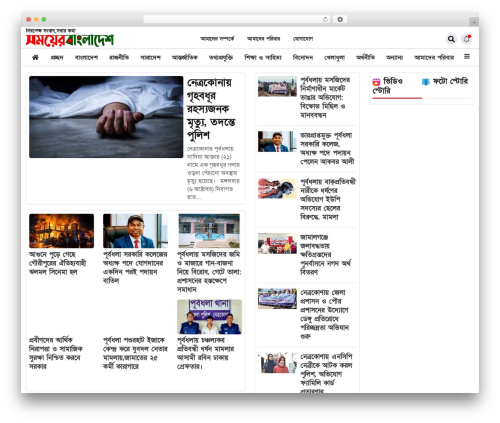Click আমাদের পরিবার in the category nav bar
Image resolution: width=500 pixels, height=423 pixels.
(x=434, y=58)
